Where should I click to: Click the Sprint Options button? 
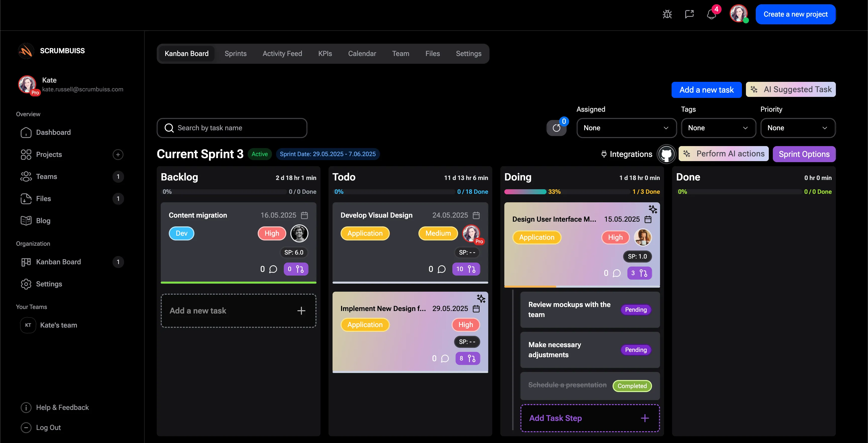click(x=804, y=154)
